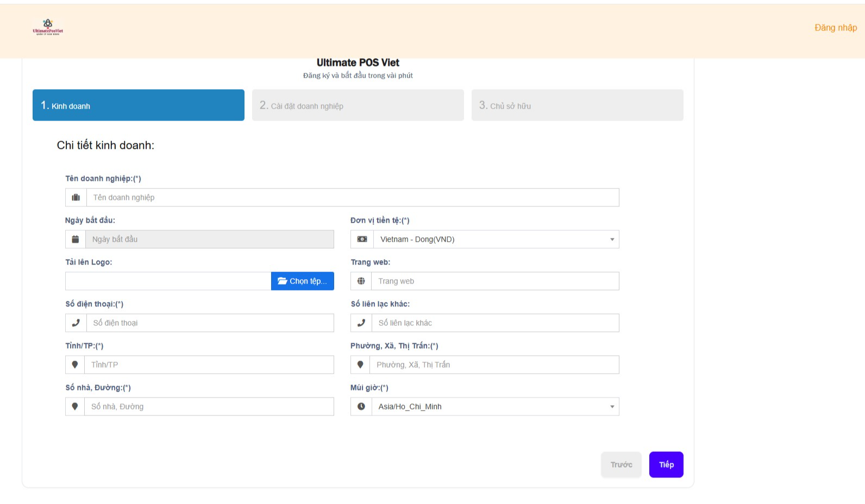Click the Tải lên Logo: label
865x504 pixels.
89,262
